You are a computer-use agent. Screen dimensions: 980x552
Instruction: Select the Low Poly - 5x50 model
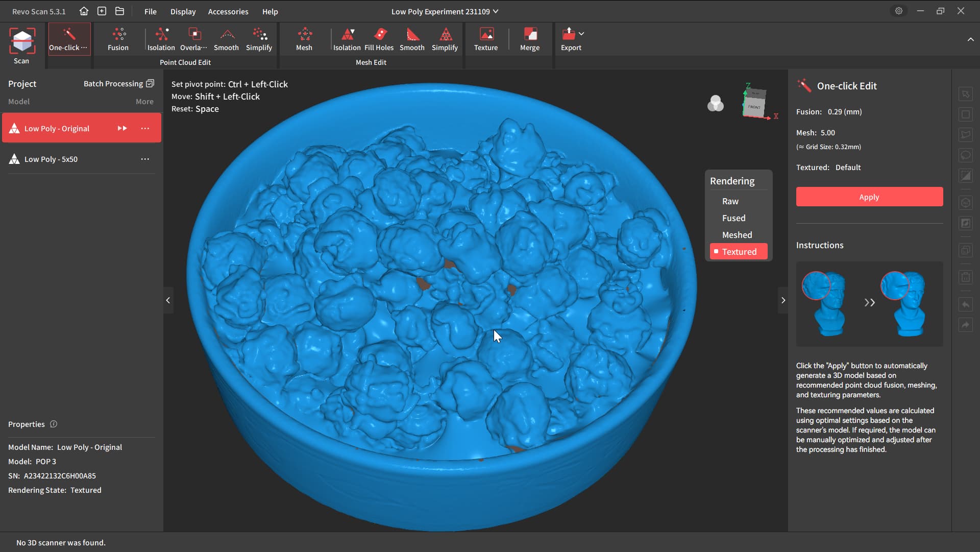point(51,159)
